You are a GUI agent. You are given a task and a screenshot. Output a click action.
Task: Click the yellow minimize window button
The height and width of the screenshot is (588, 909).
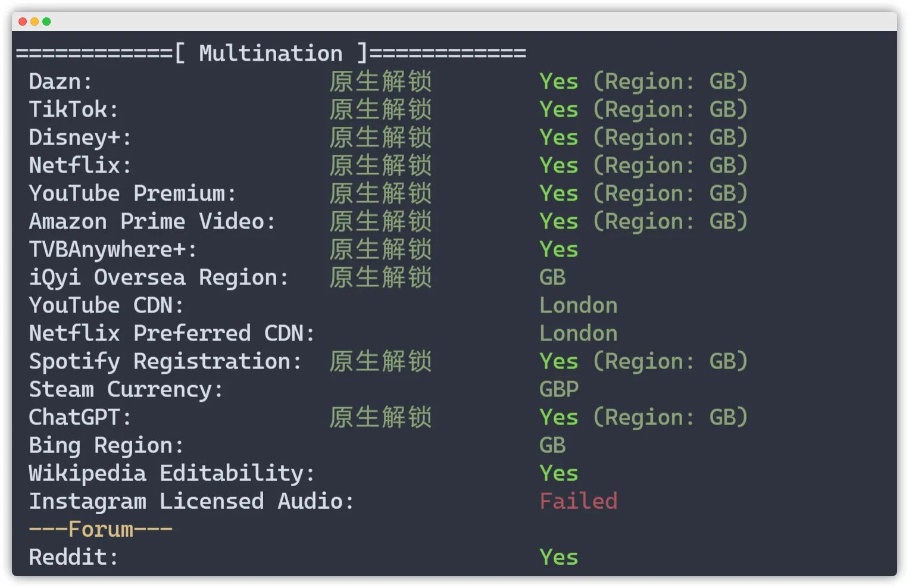(x=35, y=21)
